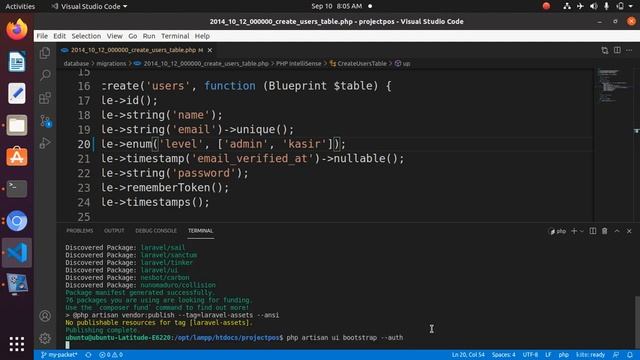
Task: Change language mode via php indicator
Action: (564, 355)
